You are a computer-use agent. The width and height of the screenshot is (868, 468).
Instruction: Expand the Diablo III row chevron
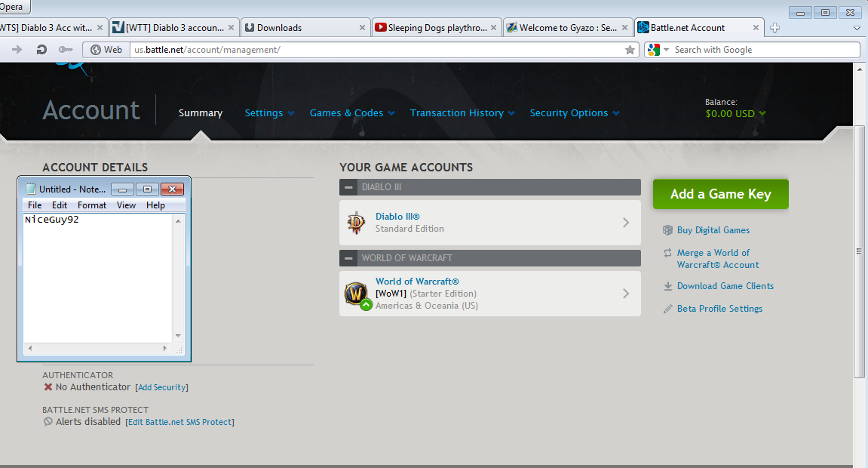(x=625, y=223)
